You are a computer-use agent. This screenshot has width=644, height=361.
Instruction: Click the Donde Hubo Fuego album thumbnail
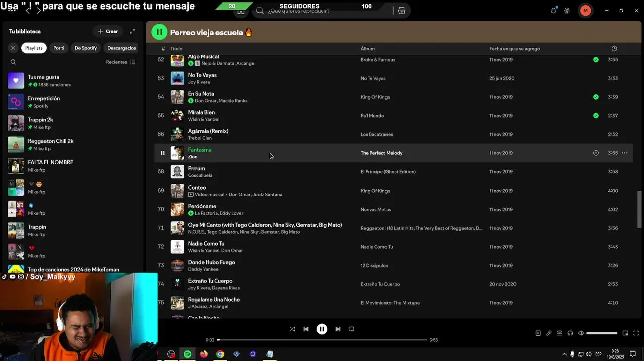tap(177, 265)
